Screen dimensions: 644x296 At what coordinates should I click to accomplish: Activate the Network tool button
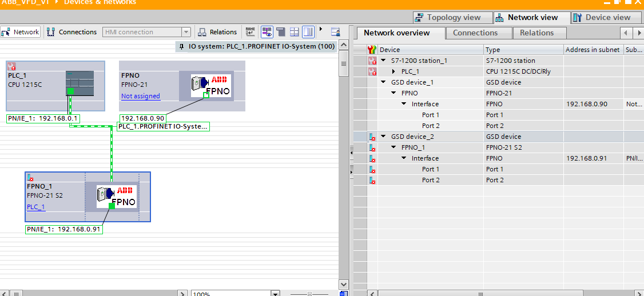click(x=20, y=32)
